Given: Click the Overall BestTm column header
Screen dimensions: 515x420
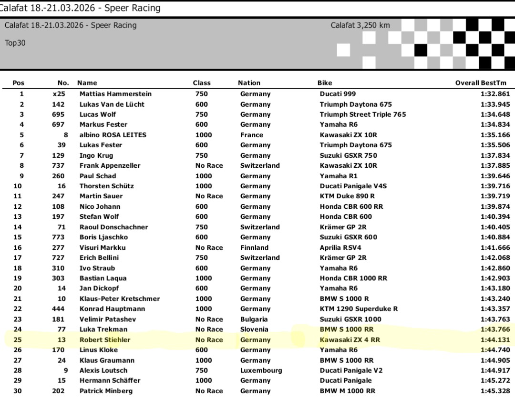Looking at the screenshot, I should [481, 83].
